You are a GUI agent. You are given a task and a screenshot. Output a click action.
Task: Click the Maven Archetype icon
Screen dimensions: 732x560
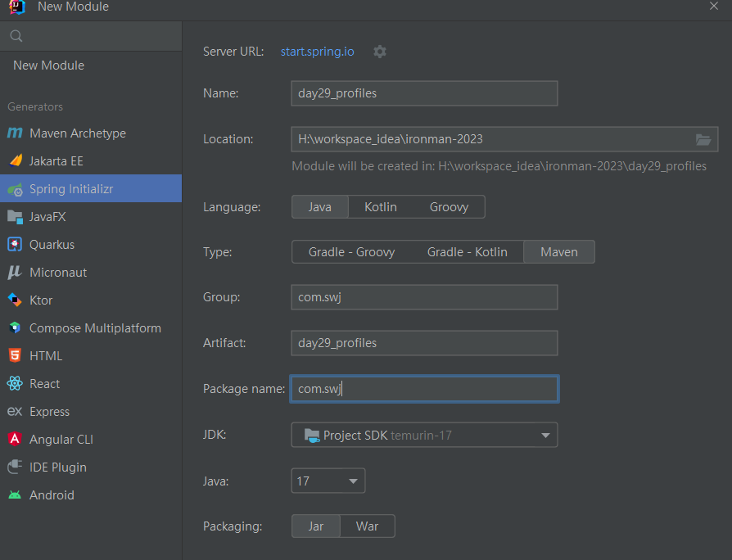[x=15, y=133]
